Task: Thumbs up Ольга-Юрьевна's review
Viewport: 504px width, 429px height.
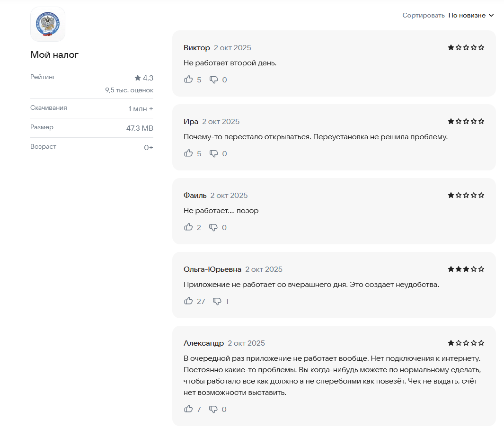Action: coord(189,301)
